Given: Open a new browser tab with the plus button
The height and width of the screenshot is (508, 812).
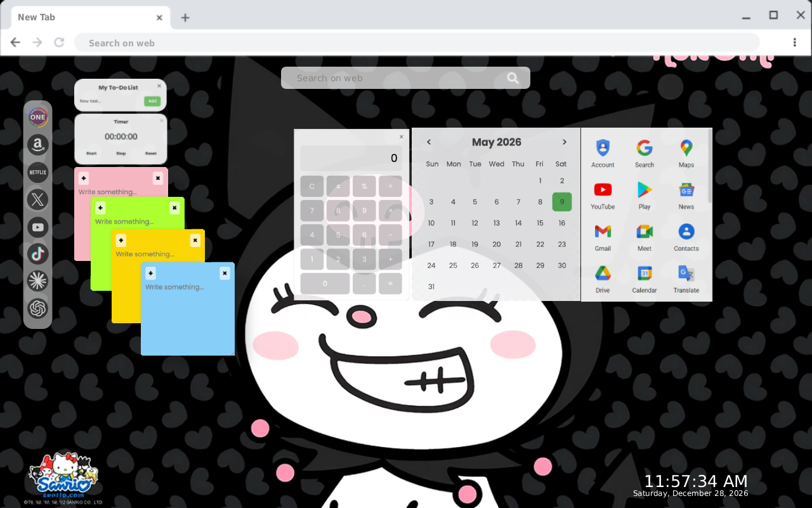Looking at the screenshot, I should click(185, 18).
